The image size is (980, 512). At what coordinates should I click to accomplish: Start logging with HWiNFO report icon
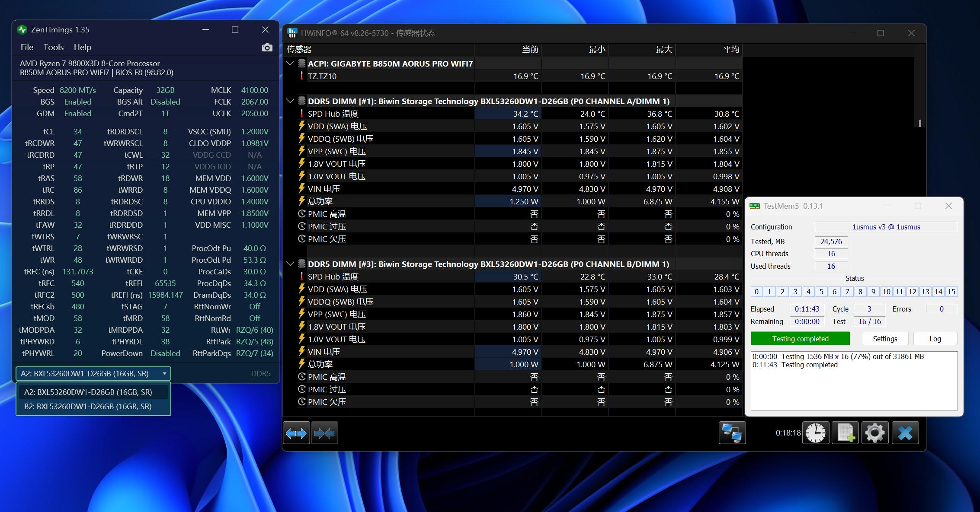[x=845, y=432]
